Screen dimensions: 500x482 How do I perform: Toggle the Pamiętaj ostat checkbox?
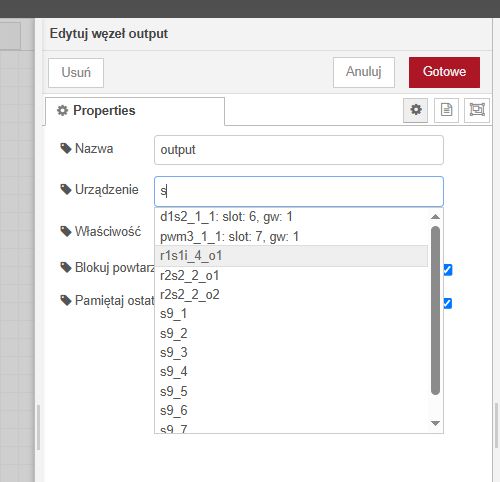[448, 303]
